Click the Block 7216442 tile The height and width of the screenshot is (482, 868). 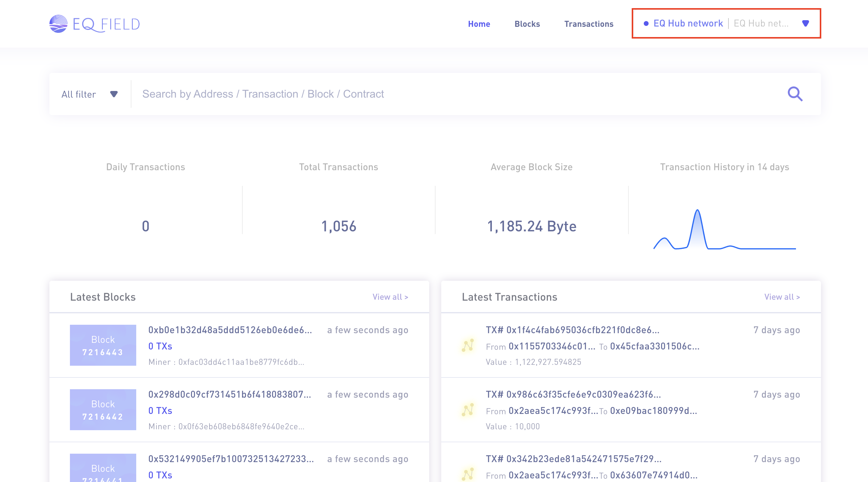click(x=103, y=410)
